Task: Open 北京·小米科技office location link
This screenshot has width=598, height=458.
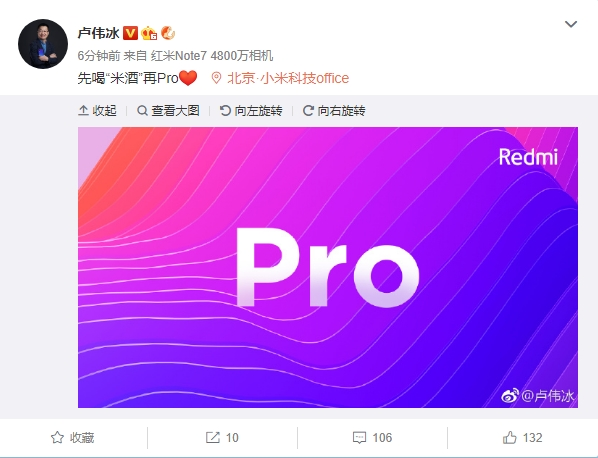Action: pyautogui.click(x=288, y=78)
